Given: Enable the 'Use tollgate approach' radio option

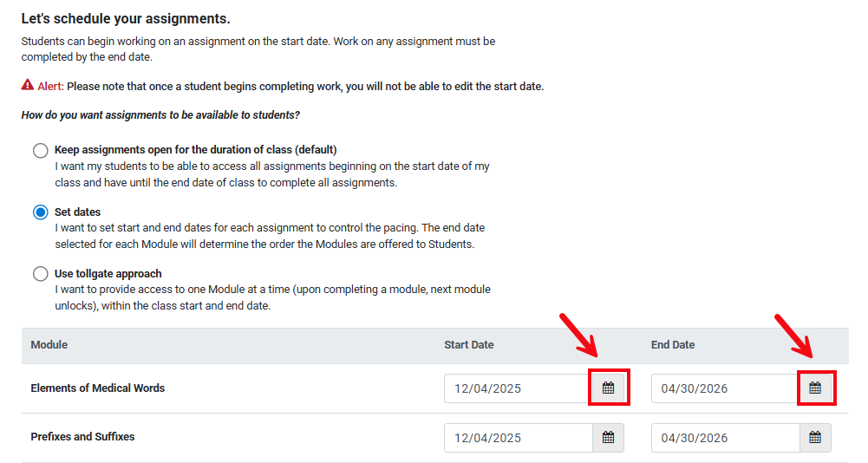Looking at the screenshot, I should 40,275.
